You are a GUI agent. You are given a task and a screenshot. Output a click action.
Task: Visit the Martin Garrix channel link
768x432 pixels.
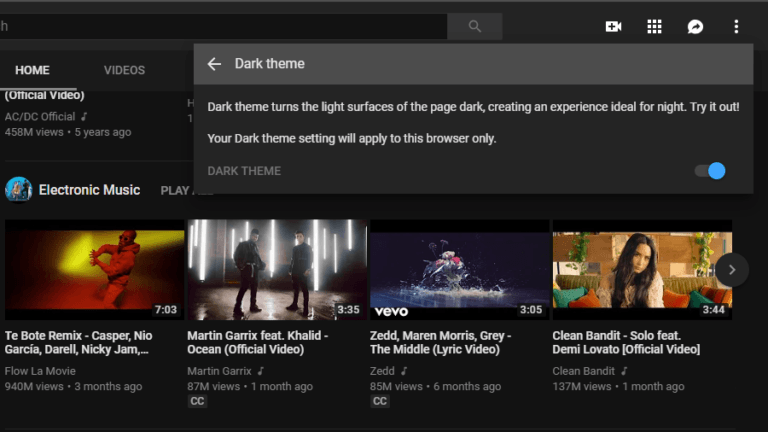pos(219,371)
